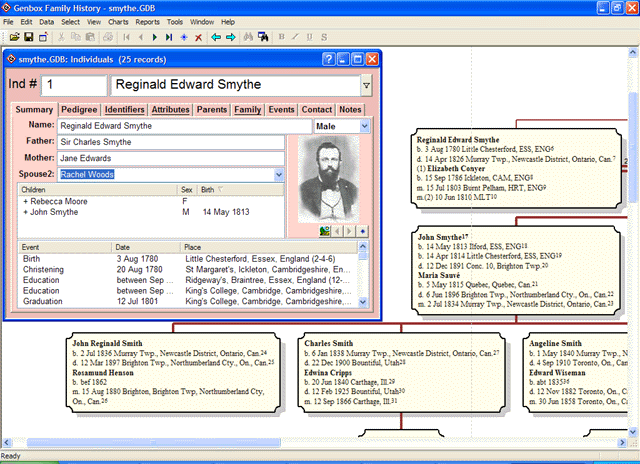
Task: Click the cyan Back arrow icon
Action: click(216, 38)
